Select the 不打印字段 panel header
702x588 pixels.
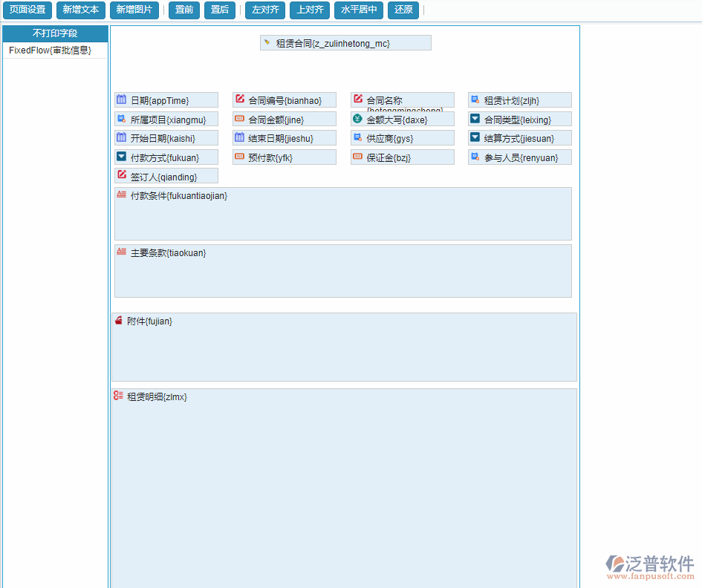55,33
